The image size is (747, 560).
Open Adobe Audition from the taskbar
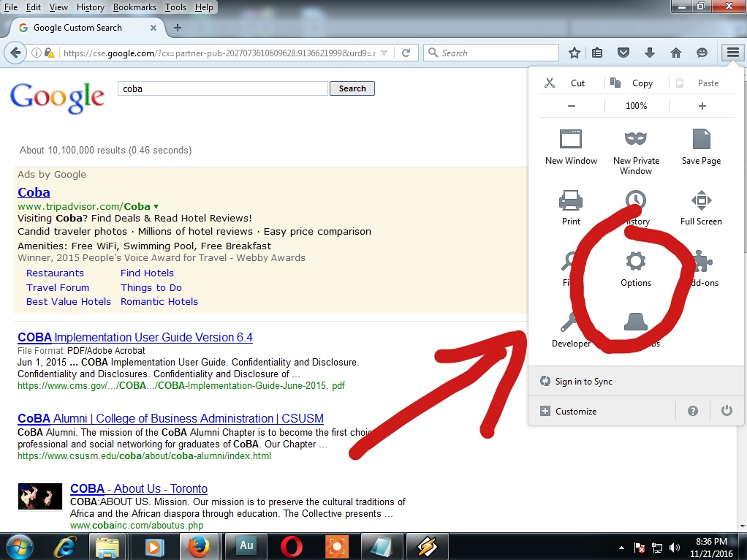coord(246,547)
